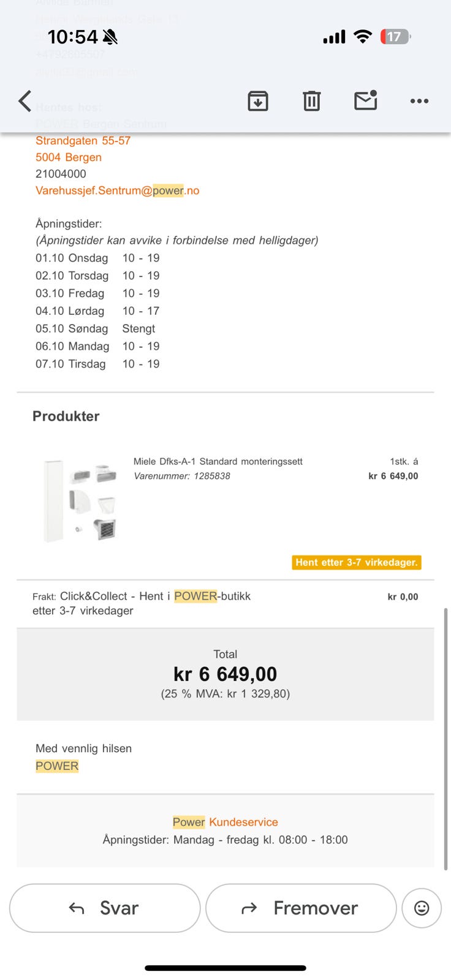Tap the scrollbar on the right edge
451x980 pixels.
coord(445,738)
